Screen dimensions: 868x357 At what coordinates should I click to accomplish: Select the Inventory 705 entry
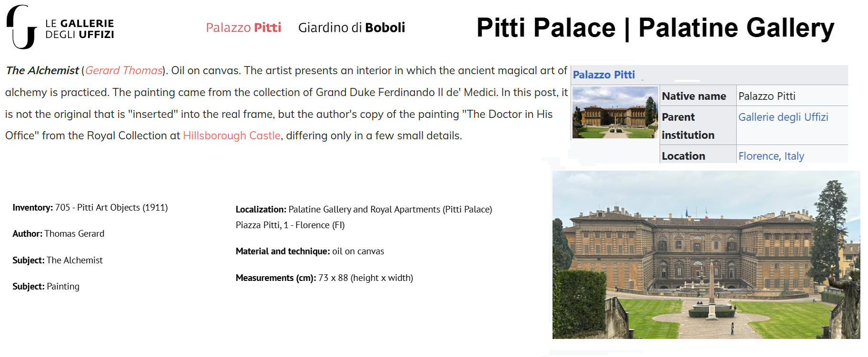point(90,208)
